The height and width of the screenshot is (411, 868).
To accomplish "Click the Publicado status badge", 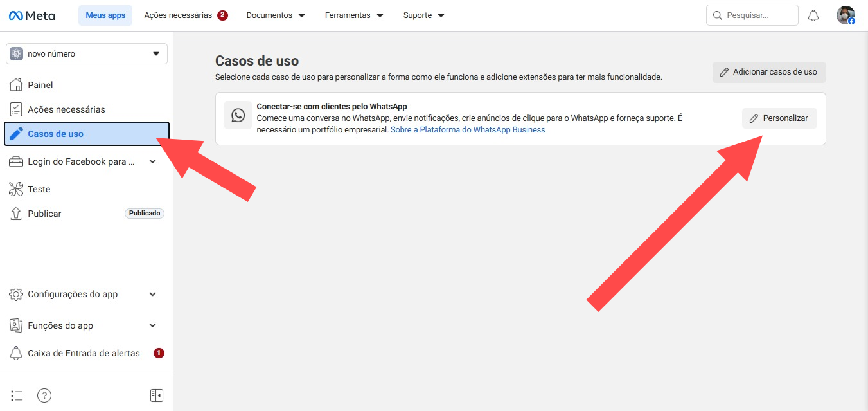I will coord(145,214).
